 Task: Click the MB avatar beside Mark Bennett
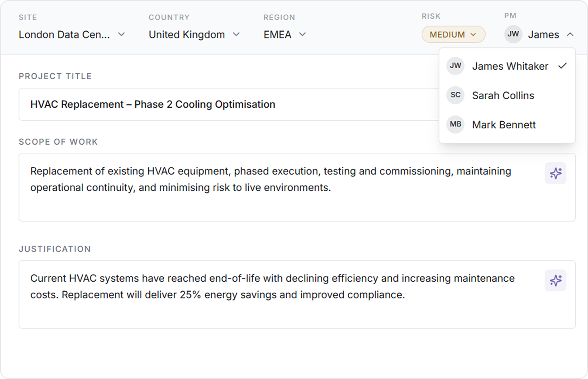click(x=455, y=125)
